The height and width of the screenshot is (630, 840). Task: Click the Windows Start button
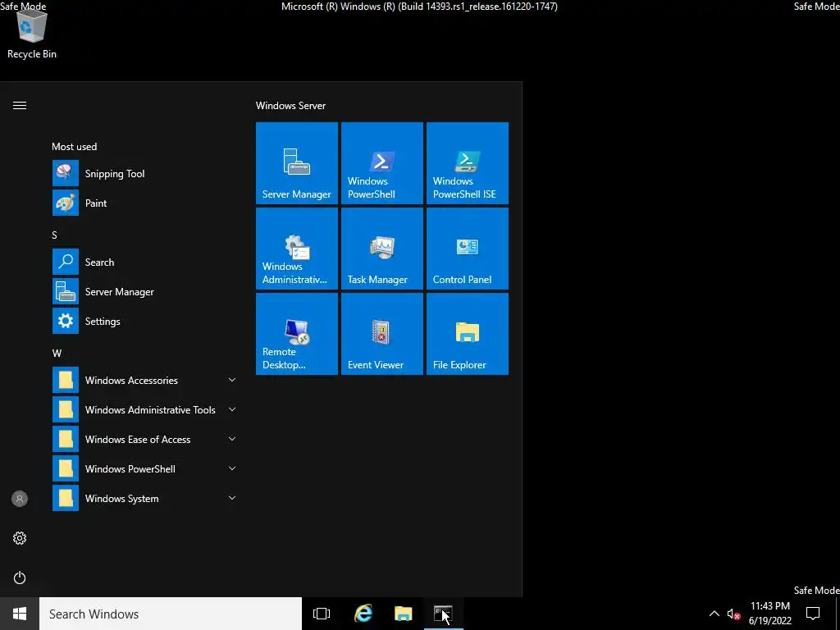pos(20,614)
